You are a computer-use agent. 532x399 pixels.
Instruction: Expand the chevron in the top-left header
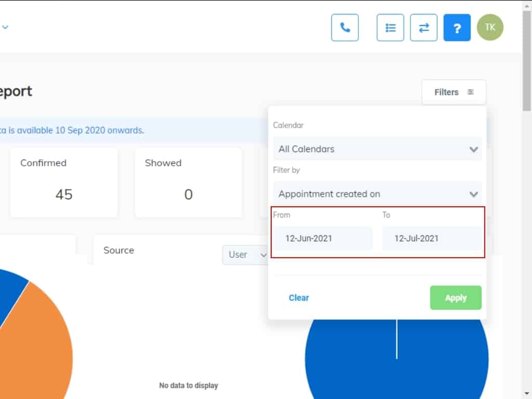(5, 28)
